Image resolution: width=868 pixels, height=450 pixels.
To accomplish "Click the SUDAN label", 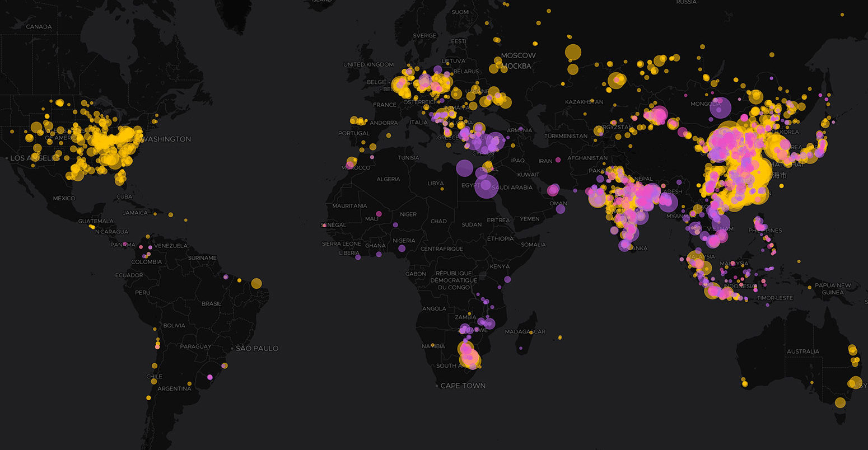I will tap(472, 224).
